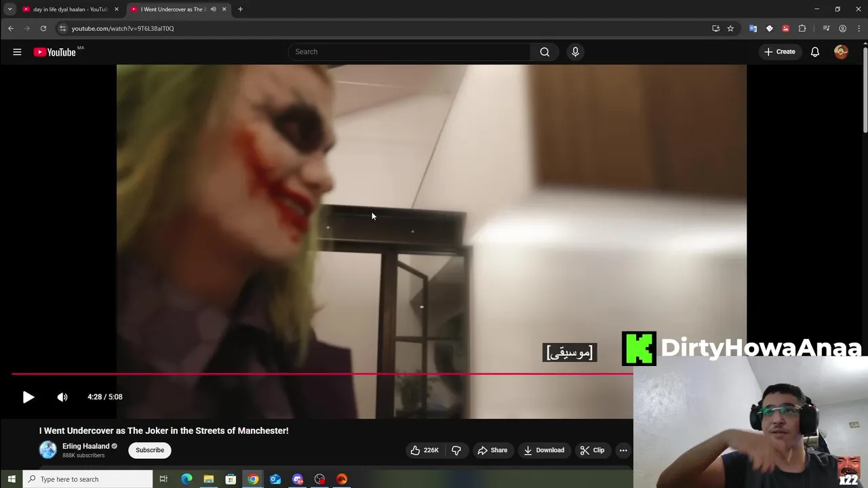This screenshot has height=488, width=868.
Task: Open the YouTube guide hamburger menu
Action: pos(17,52)
